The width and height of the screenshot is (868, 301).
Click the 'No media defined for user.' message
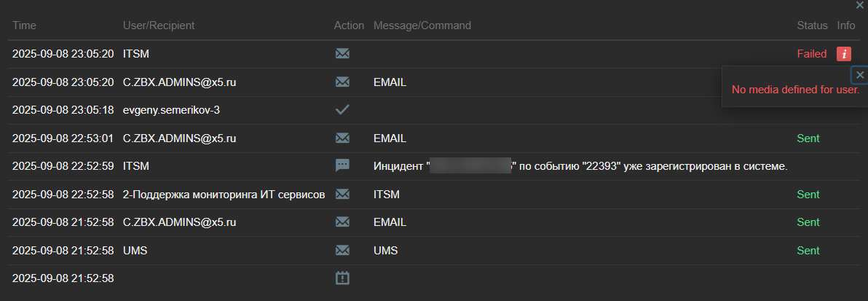795,89
